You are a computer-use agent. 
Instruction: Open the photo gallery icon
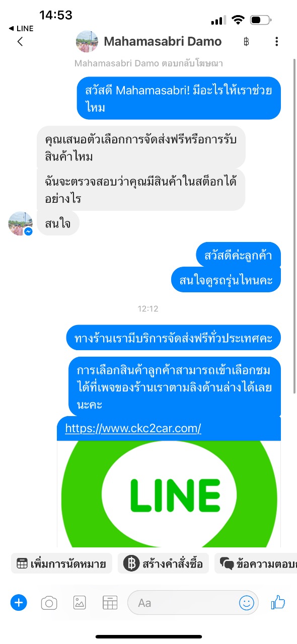80,602
